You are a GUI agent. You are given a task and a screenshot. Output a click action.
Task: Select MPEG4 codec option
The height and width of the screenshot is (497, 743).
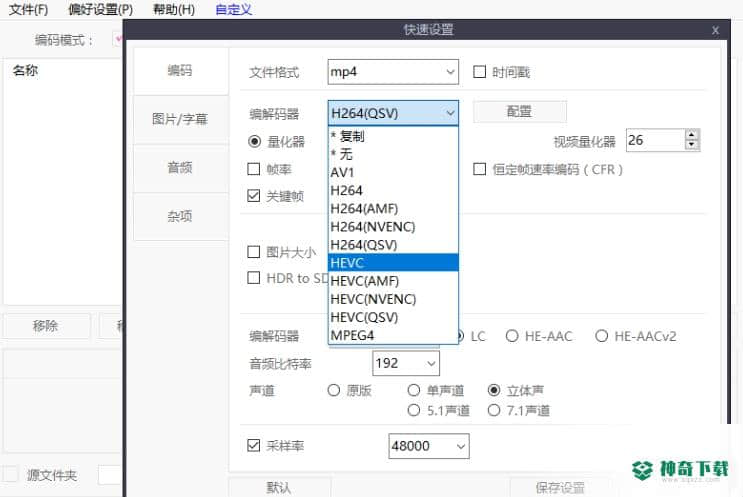coord(393,335)
